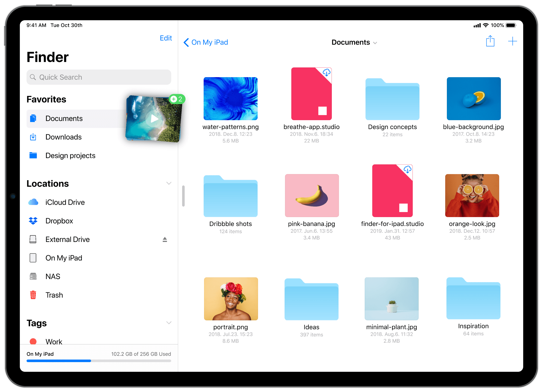The image size is (543, 392).
Task: Open the NAS location
Action: [99, 277]
